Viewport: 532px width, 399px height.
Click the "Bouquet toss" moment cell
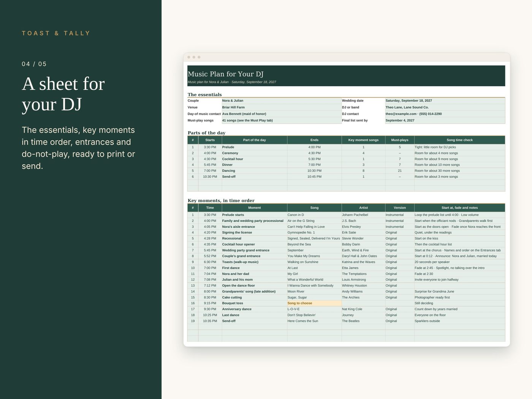254,303
